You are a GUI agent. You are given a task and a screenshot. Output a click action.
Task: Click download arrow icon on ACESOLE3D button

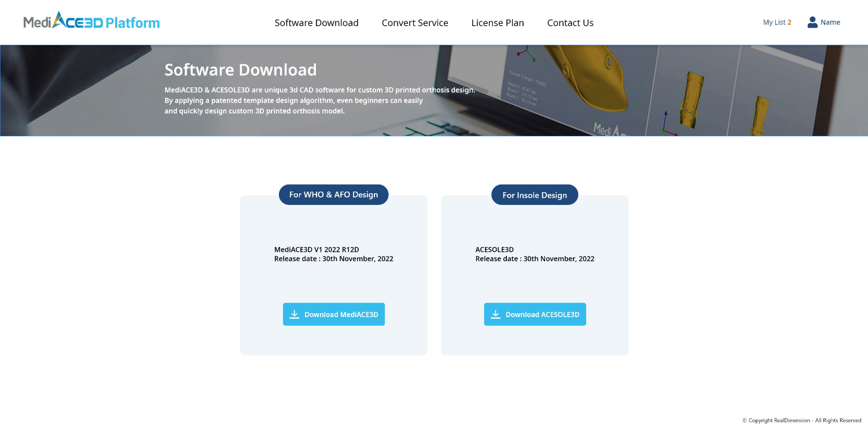pos(495,314)
